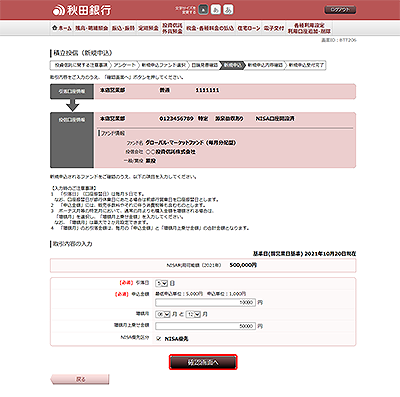Click the highlighted 新規申込 step

click(x=232, y=65)
